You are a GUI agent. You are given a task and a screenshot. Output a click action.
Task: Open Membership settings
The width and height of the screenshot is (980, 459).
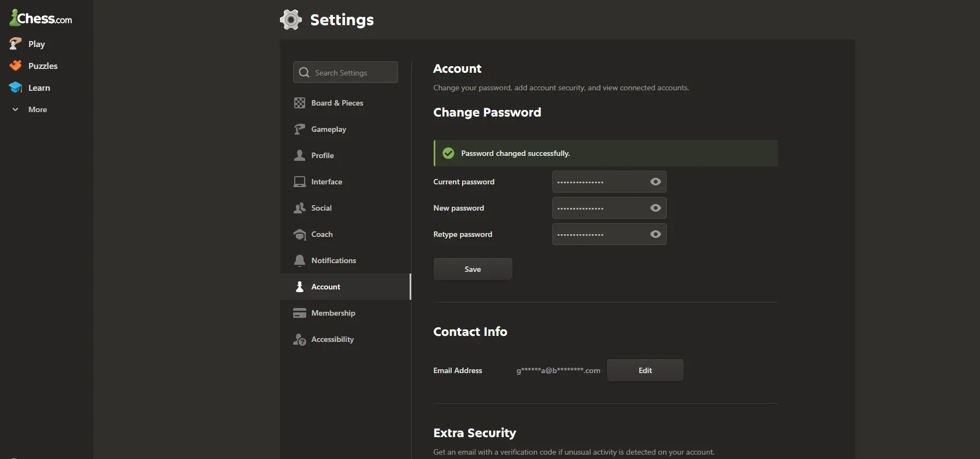(x=346, y=313)
